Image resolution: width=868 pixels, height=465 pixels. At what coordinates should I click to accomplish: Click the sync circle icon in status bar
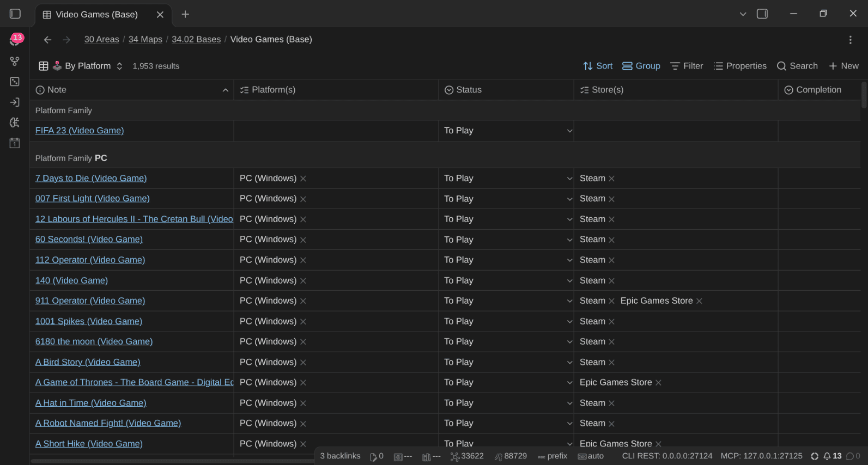tap(815, 456)
